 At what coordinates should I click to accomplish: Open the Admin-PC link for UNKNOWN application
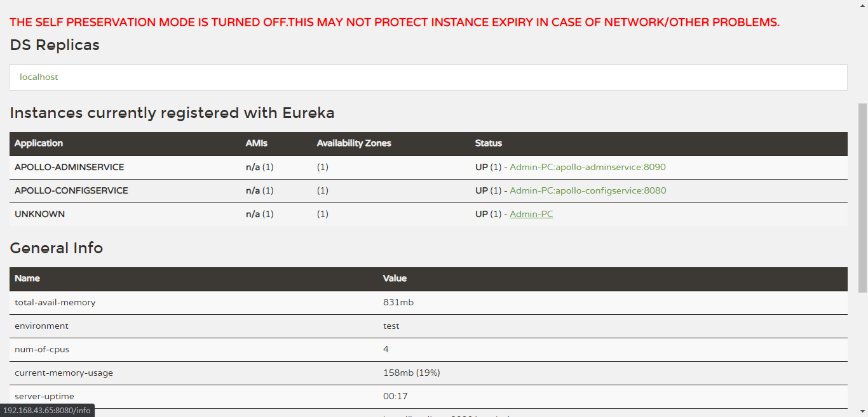[531, 214]
